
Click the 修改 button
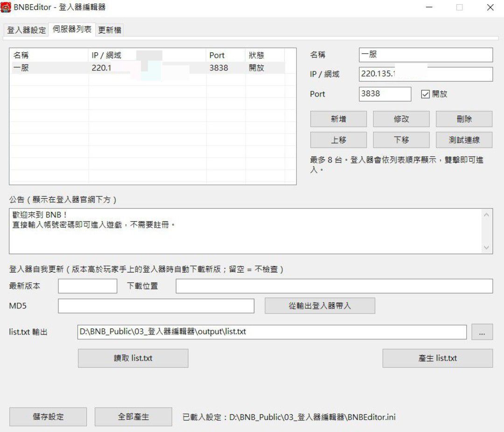401,119
